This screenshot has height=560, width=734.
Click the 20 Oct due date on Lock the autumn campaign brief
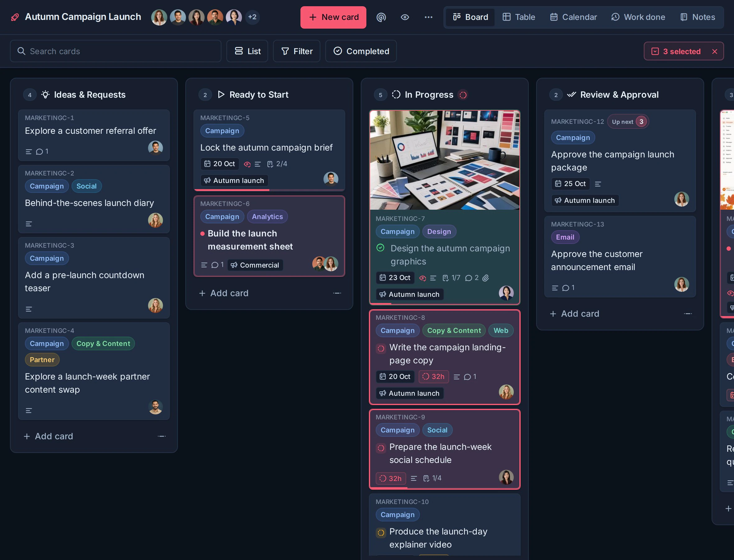pyautogui.click(x=220, y=164)
